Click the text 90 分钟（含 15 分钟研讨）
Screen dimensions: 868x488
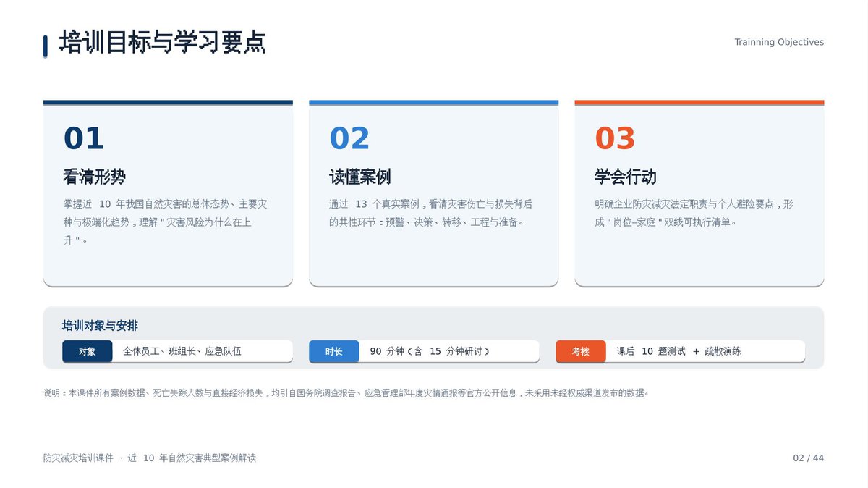coord(430,351)
